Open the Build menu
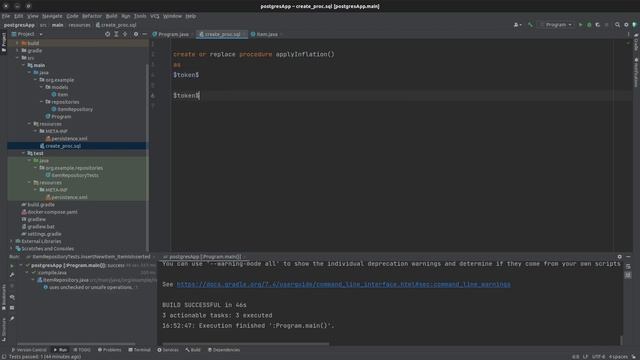640x360 pixels. pos(111,16)
